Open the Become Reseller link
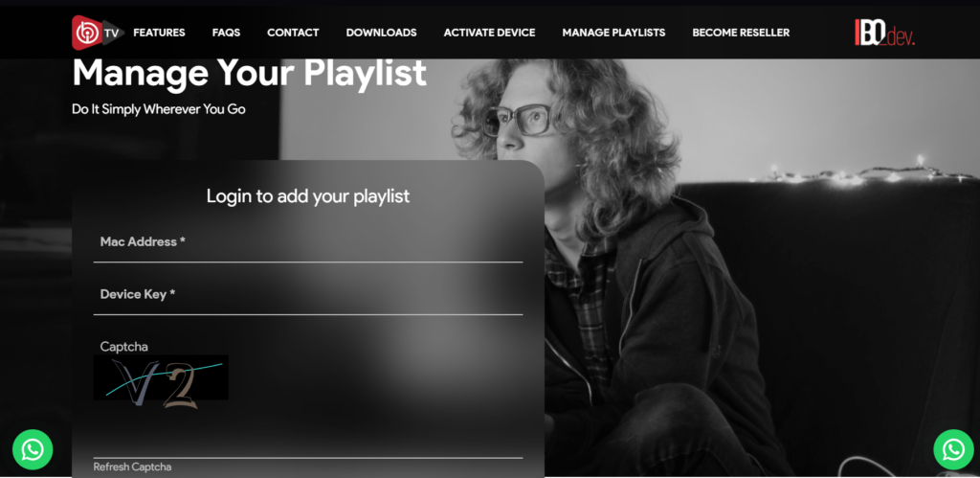 point(741,33)
